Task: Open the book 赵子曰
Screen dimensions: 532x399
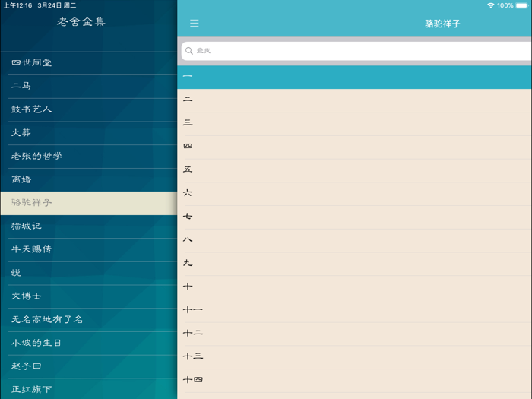Action: pyautogui.click(x=89, y=366)
